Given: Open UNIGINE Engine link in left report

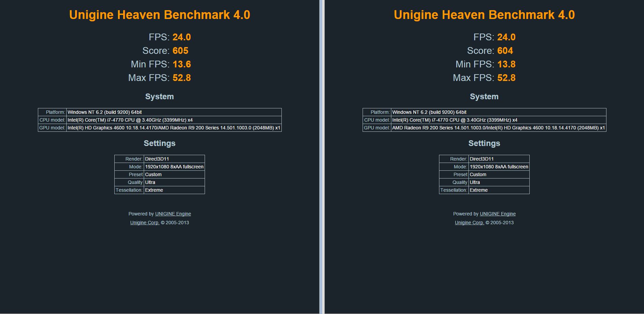Looking at the screenshot, I should [173, 214].
